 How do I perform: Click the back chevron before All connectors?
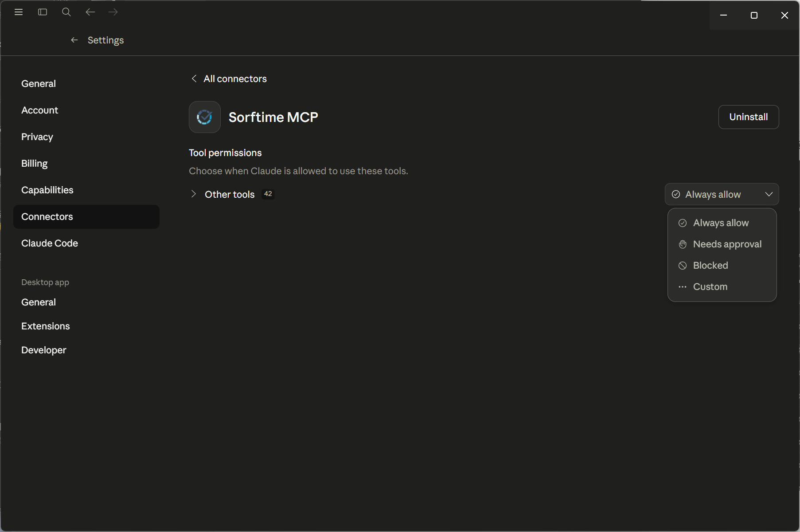194,78
